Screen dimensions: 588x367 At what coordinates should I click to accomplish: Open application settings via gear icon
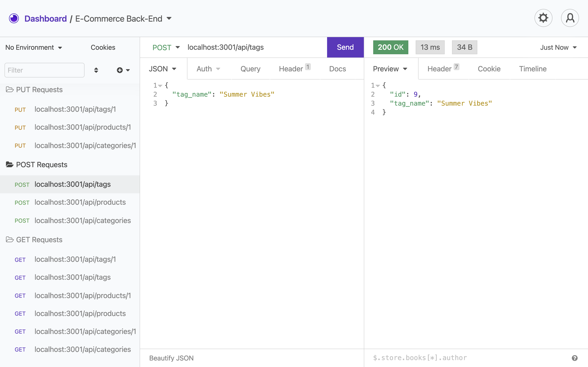(x=543, y=18)
